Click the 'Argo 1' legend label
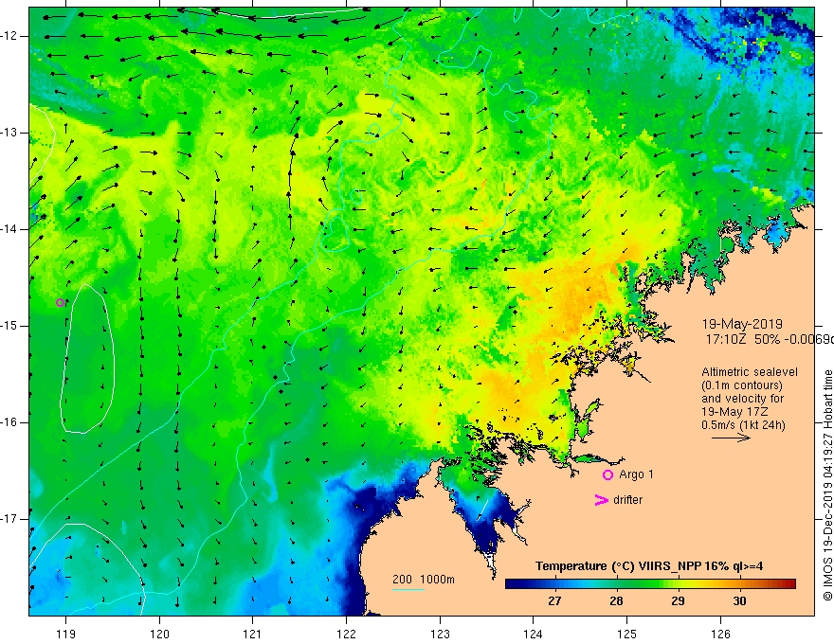 coord(636,474)
